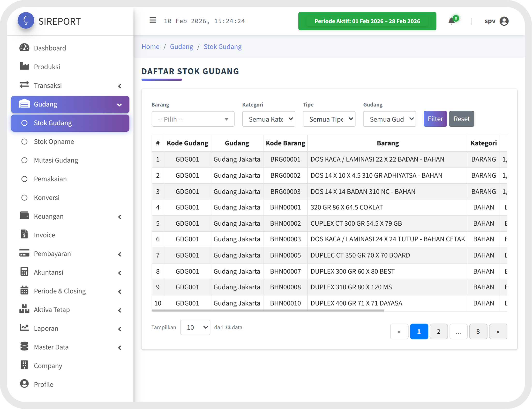Select the Konversi circle item
Viewport: 532px width, 409px height.
pos(24,198)
